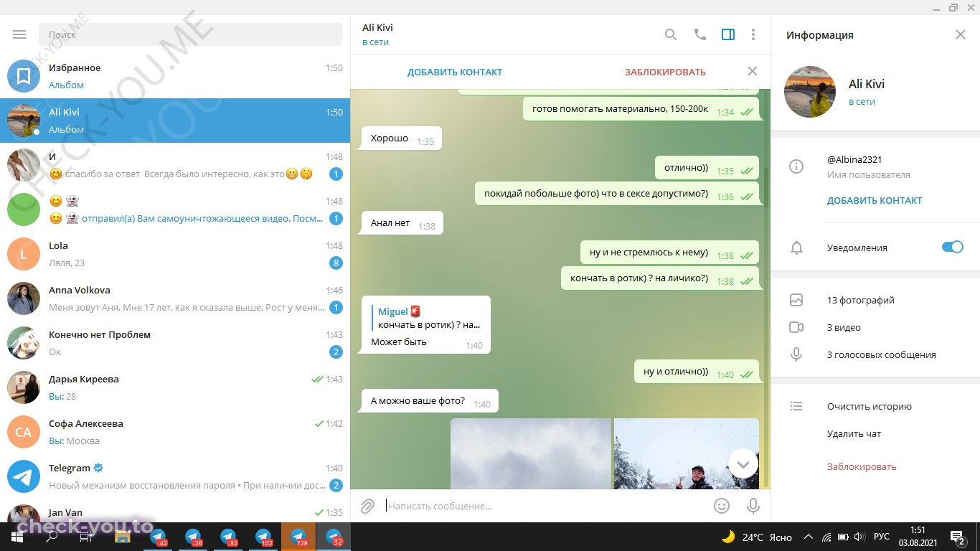Click the Хорошо message bubble
The width and height of the screenshot is (980, 551).
pyautogui.click(x=401, y=138)
